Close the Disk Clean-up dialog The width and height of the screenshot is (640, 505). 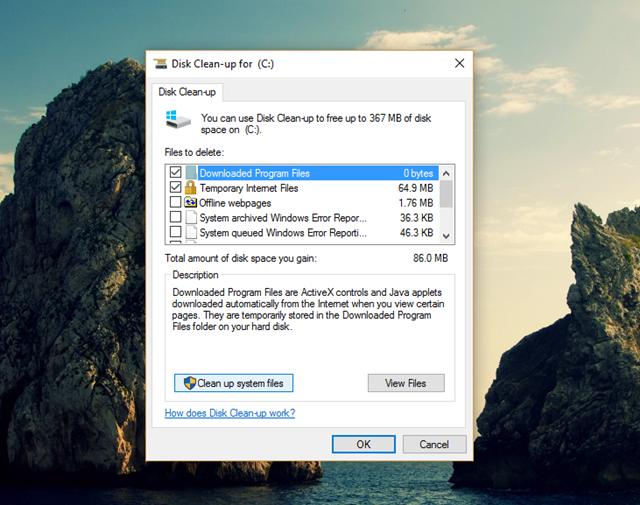460,63
